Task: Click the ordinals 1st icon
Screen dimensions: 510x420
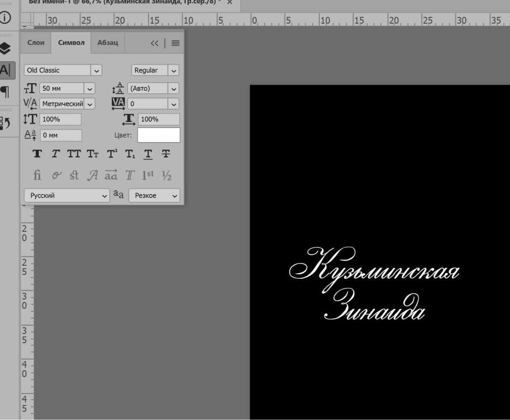Action: (x=147, y=175)
